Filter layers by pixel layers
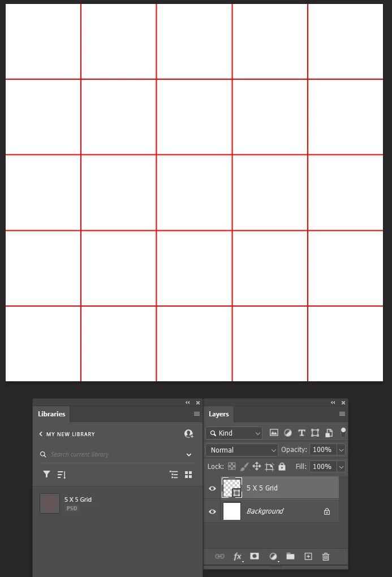Viewport: 392px width, 577px height. tap(274, 433)
